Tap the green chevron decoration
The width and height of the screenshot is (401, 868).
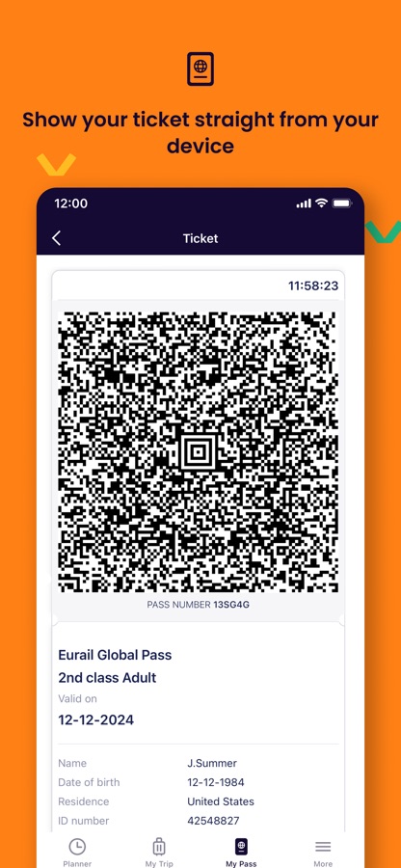384,231
